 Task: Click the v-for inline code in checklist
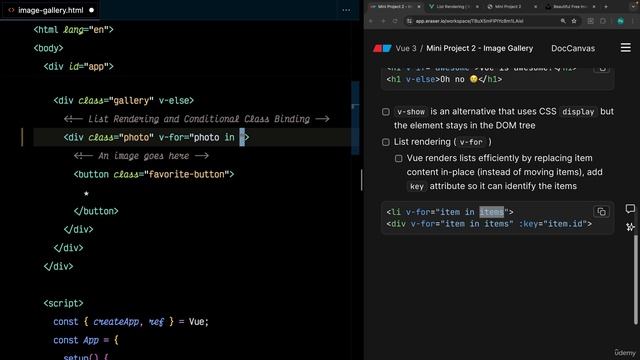coord(471,142)
